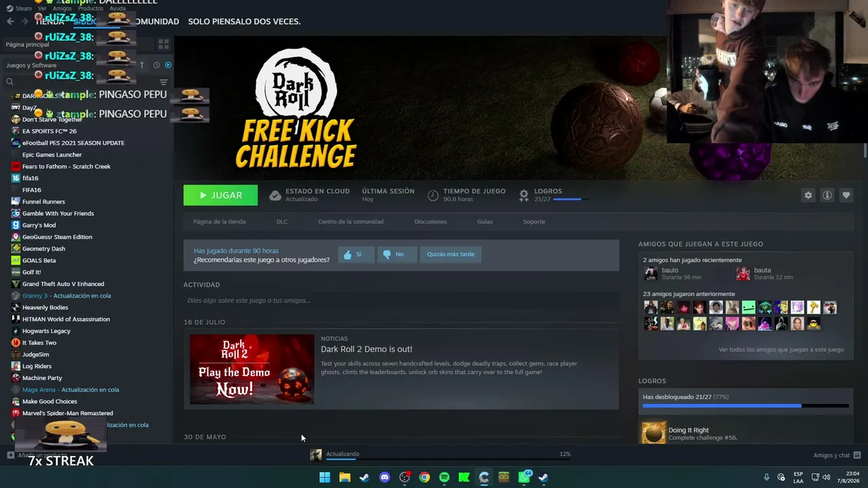
Task: Switch library to grid view icon
Action: [163, 44]
